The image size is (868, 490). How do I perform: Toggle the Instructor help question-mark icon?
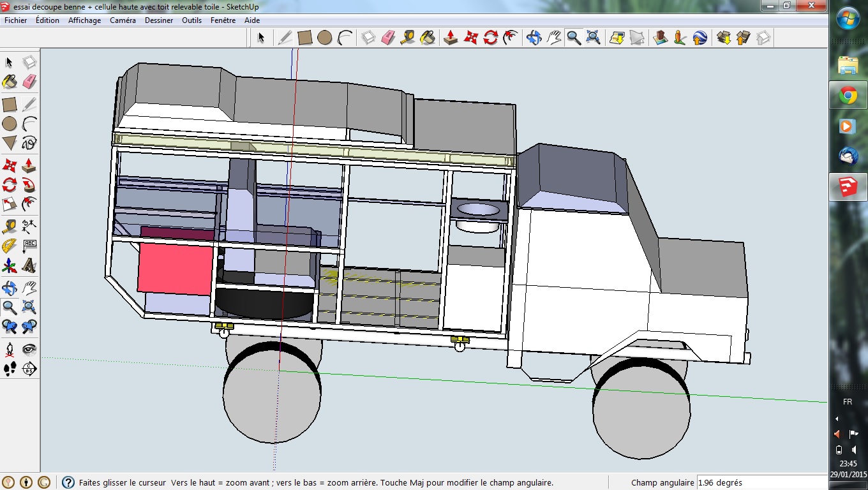click(67, 483)
